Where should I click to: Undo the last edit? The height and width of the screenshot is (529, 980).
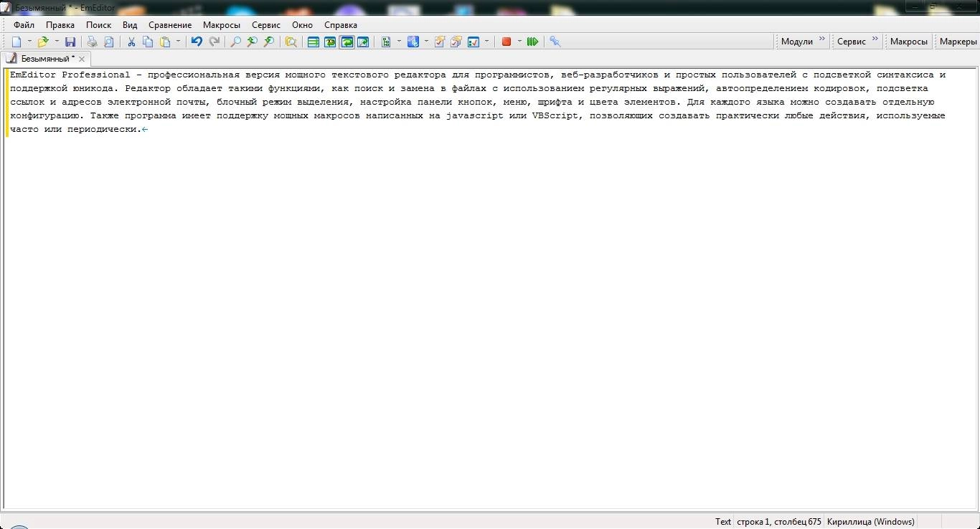click(x=197, y=42)
